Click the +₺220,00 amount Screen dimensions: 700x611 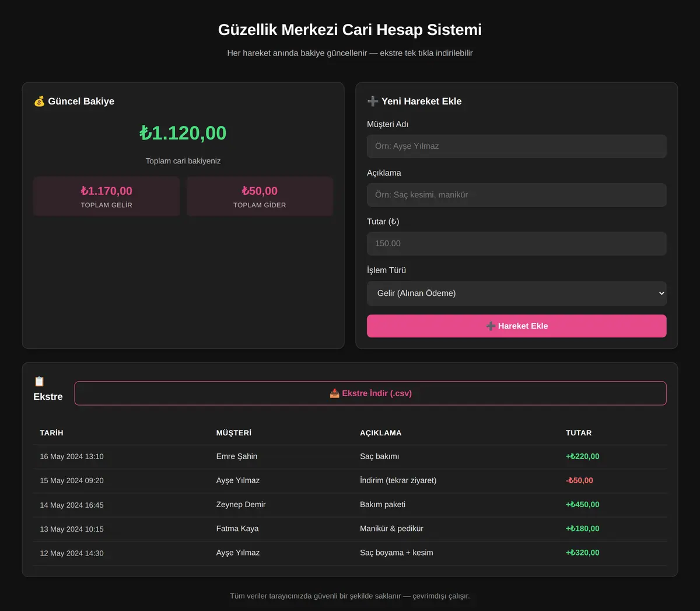pos(583,456)
